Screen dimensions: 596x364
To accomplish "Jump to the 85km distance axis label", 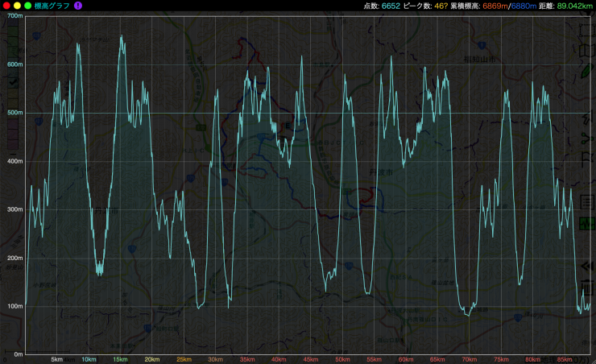I will point(564,359).
